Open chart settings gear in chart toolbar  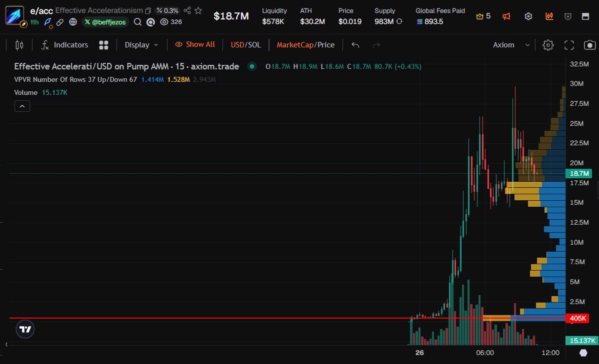click(548, 45)
